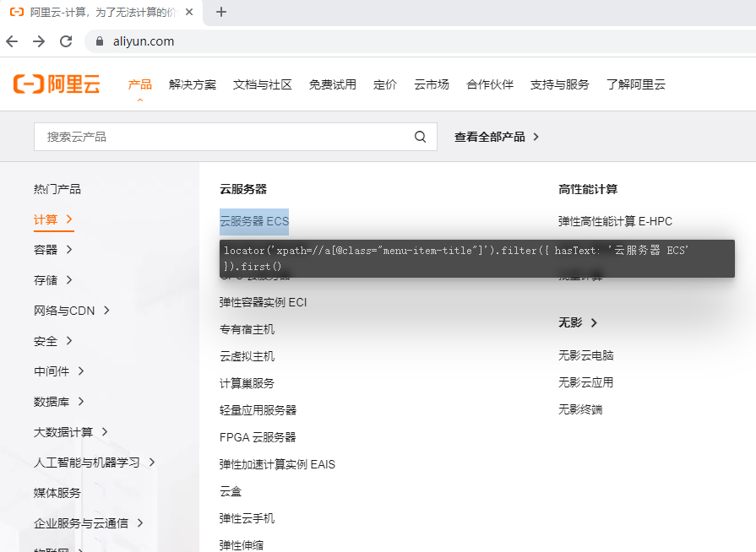Select the 数据库 sidebar label
Viewport: 756px width, 552px height.
52,402
